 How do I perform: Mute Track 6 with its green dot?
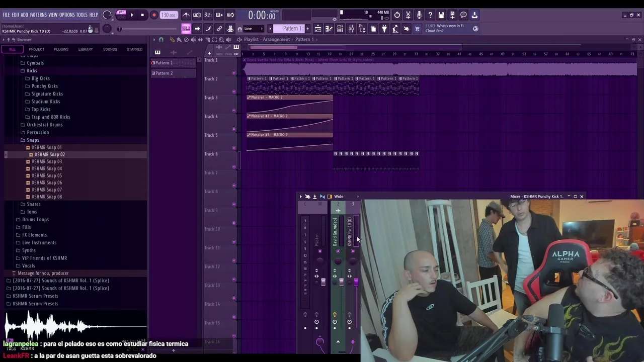pyautogui.click(x=234, y=167)
